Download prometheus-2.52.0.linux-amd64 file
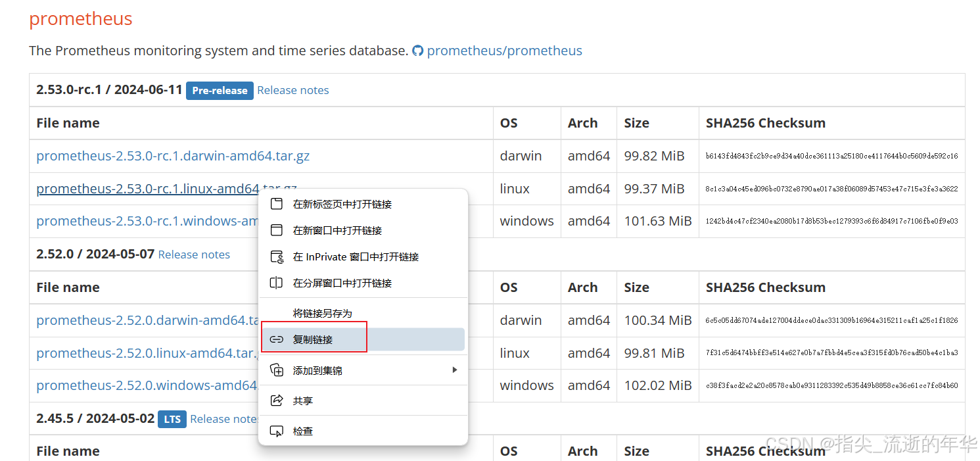The height and width of the screenshot is (461, 980). click(147, 353)
